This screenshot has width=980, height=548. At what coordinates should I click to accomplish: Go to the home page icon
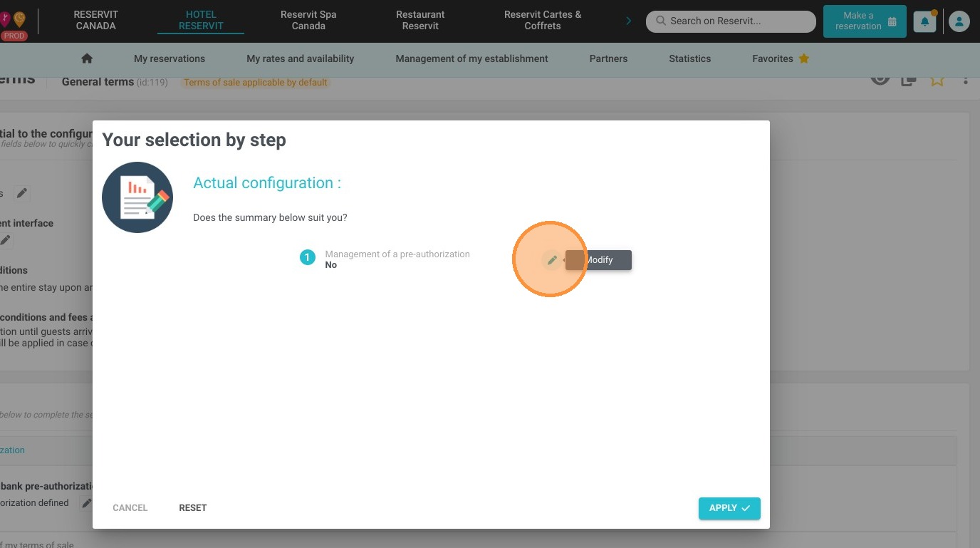pos(87,58)
